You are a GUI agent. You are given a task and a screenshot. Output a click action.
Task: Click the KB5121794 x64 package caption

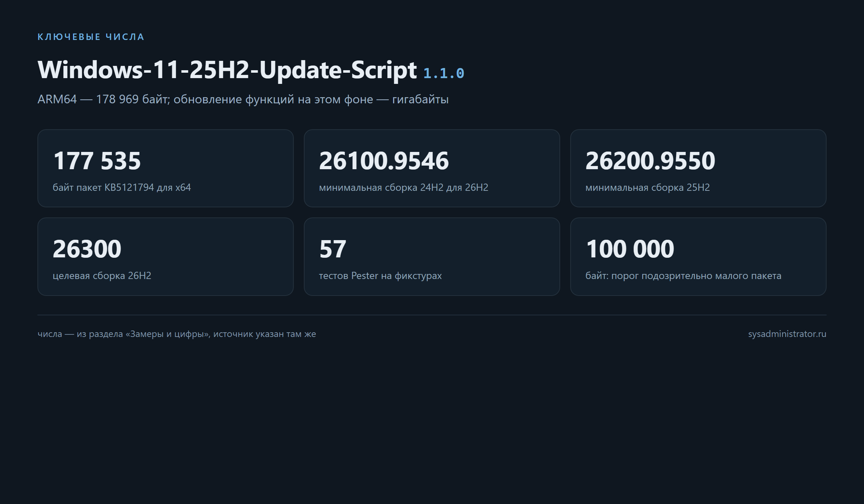(122, 188)
